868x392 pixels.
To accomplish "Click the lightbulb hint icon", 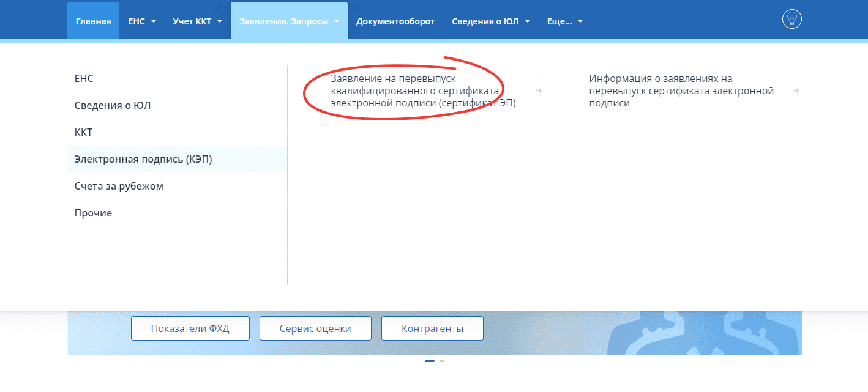I will pyautogui.click(x=791, y=20).
